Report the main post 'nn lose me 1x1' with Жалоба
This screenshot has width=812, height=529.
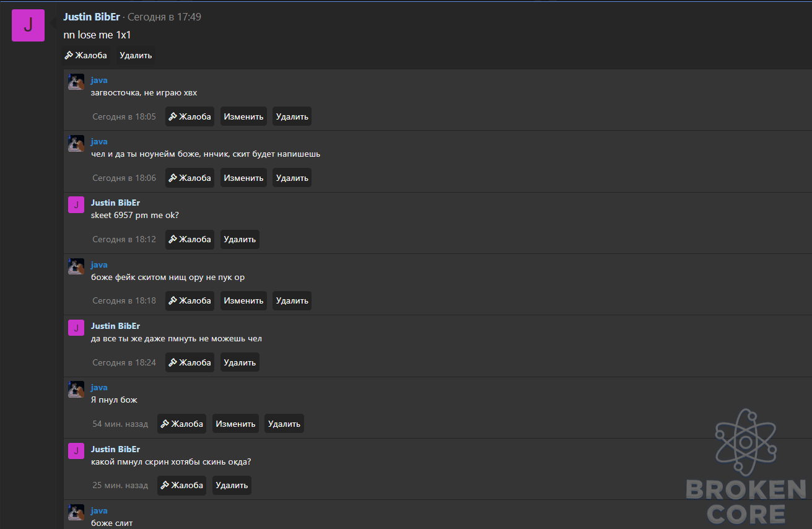coord(85,55)
